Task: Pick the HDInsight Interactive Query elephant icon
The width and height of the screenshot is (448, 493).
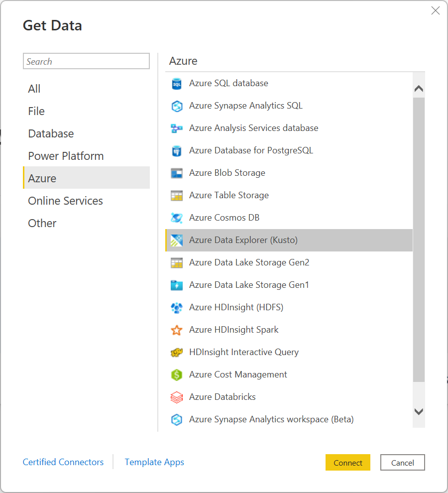Action: pos(177,353)
